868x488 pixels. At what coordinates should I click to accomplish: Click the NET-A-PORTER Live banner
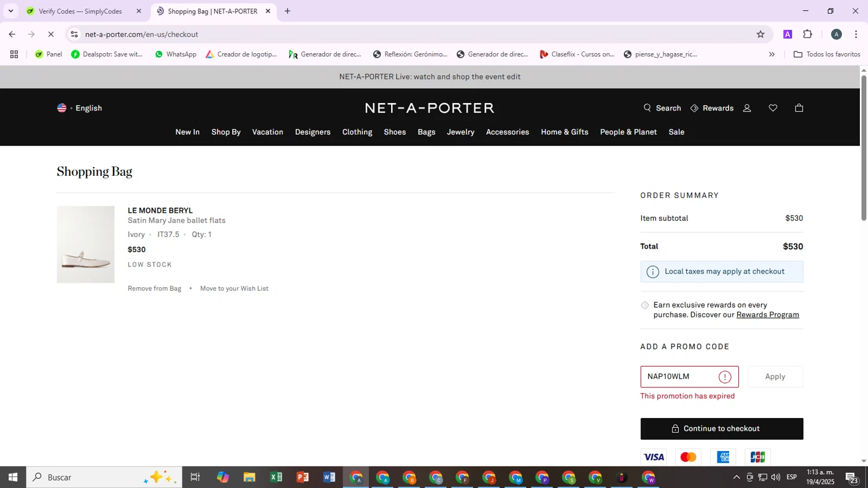pyautogui.click(x=430, y=77)
